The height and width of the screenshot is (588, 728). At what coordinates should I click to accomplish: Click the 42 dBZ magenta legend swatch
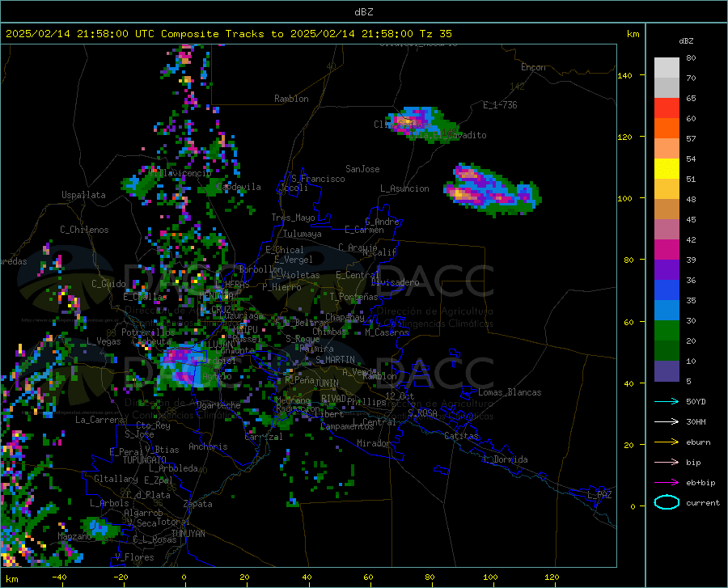pos(667,250)
